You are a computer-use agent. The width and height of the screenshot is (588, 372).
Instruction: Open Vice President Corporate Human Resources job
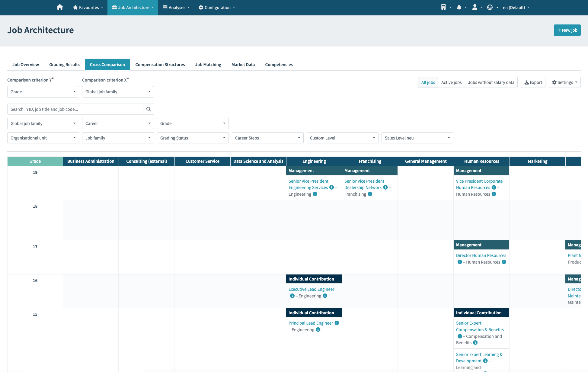479,184
